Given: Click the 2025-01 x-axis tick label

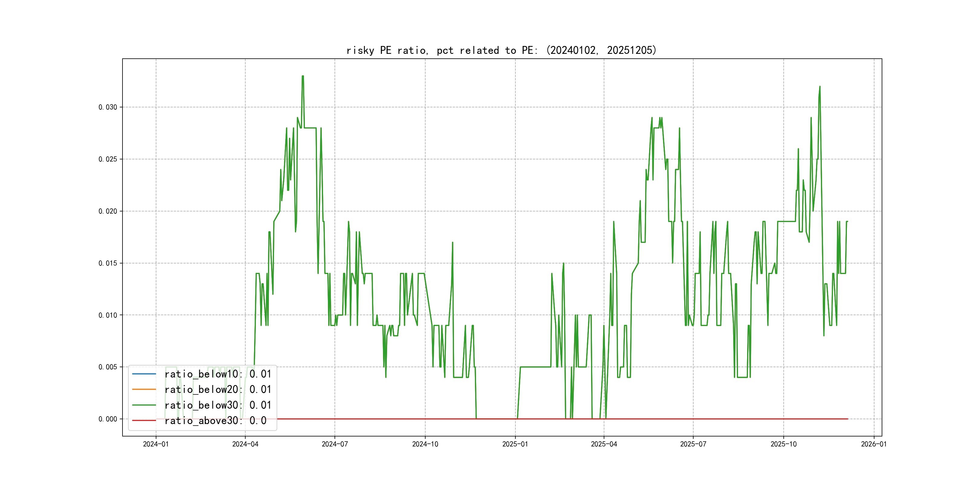Looking at the screenshot, I should click(x=515, y=444).
